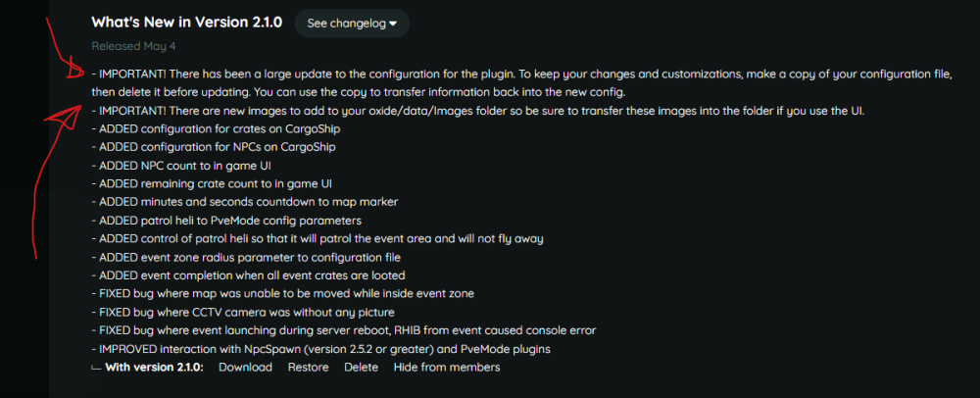Click the With version 2.1.0 label
The width and height of the screenshot is (980, 398).
click(154, 367)
